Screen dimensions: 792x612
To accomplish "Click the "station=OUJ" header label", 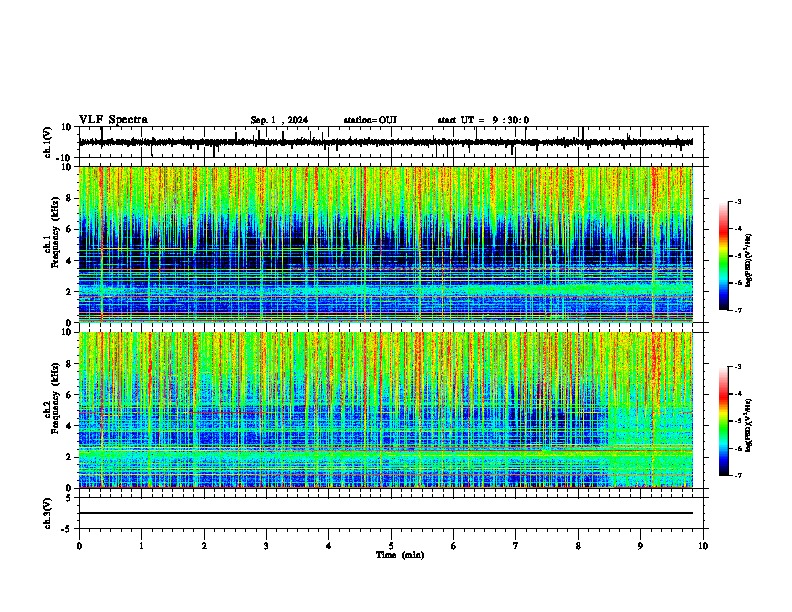I will [370, 120].
